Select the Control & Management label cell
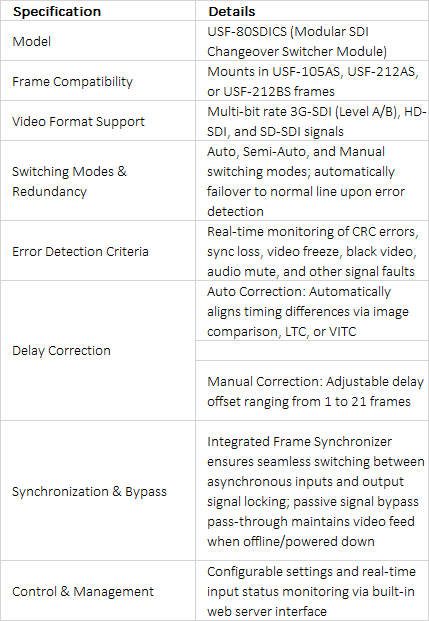This screenshot has height=621, width=429. pos(98,591)
